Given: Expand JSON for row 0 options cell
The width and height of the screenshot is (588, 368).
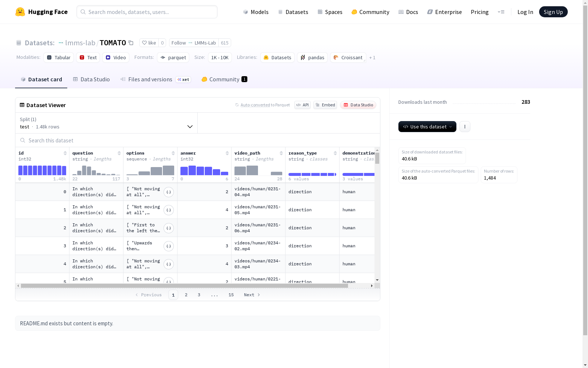Looking at the screenshot, I should pyautogui.click(x=169, y=192).
